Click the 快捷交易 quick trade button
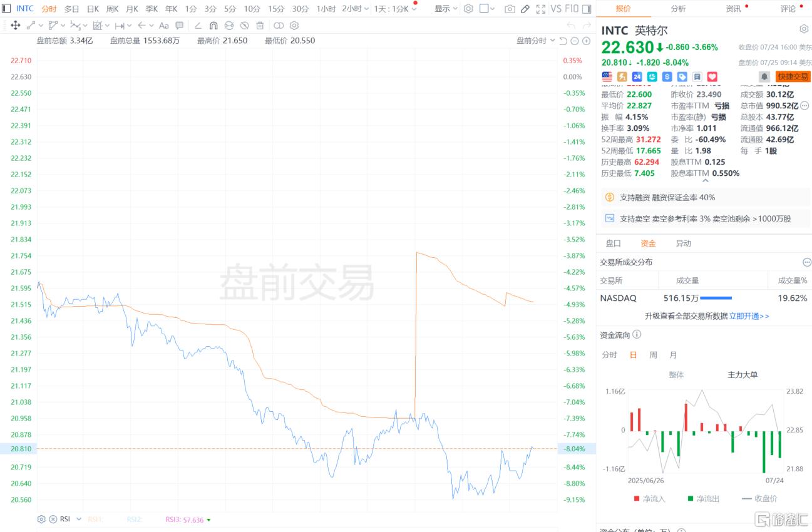This screenshot has height=532, width=812. point(793,76)
